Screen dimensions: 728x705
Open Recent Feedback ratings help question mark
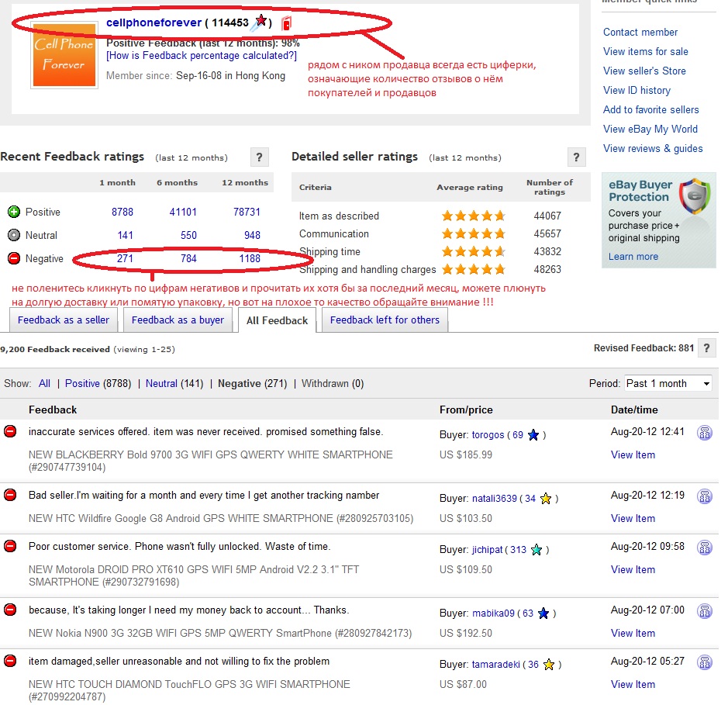pyautogui.click(x=260, y=157)
